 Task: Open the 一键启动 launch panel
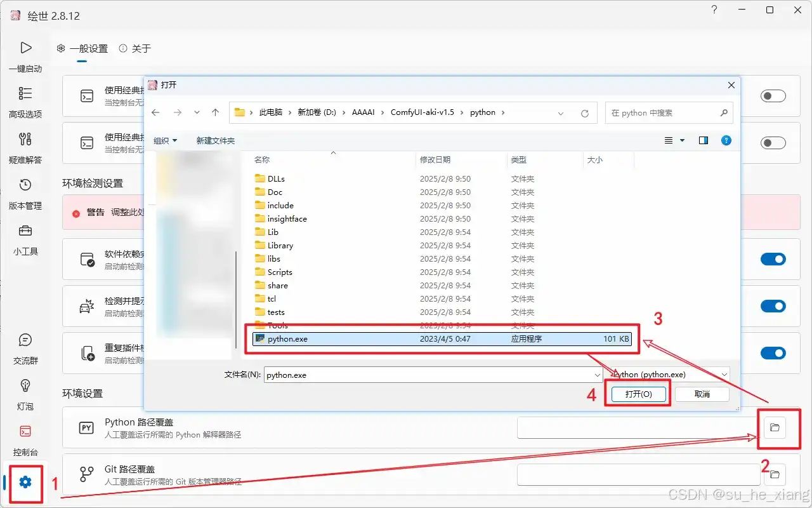pyautogui.click(x=25, y=56)
